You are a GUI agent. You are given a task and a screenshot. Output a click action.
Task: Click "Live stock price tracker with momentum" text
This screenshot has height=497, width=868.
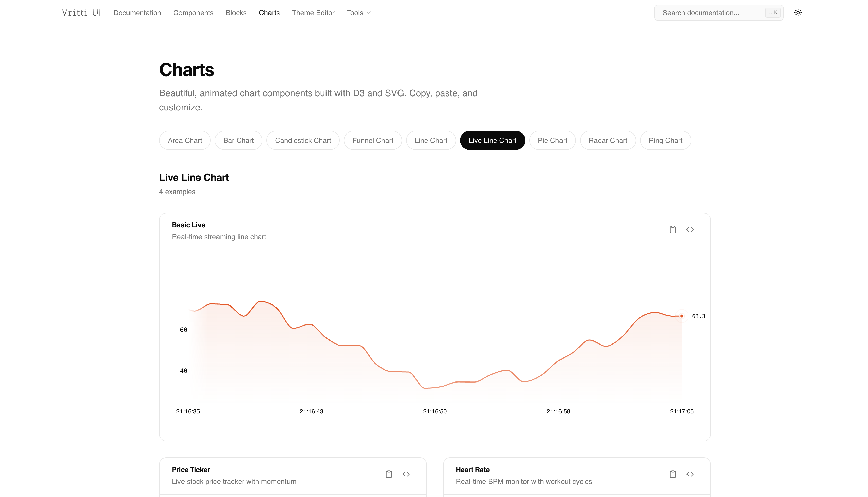[234, 481]
